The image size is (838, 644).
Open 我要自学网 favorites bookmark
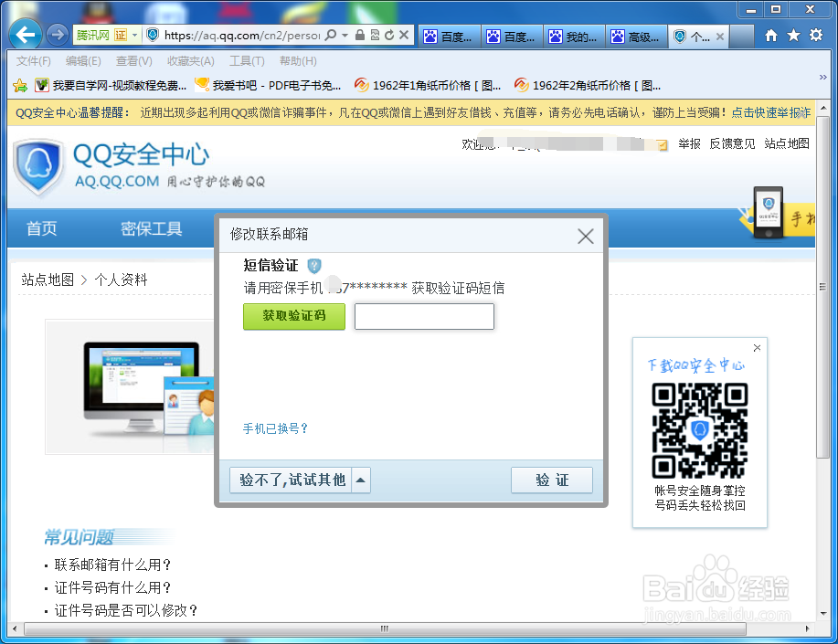111,86
